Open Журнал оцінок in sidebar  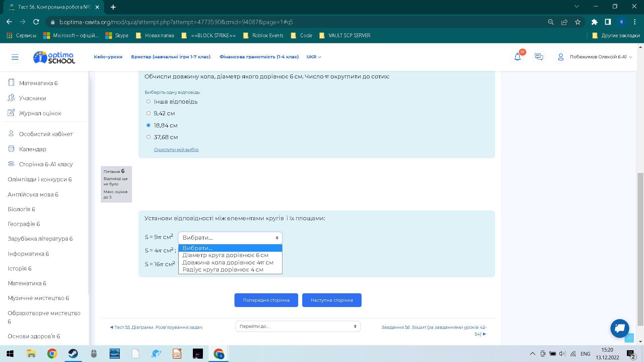(x=40, y=113)
